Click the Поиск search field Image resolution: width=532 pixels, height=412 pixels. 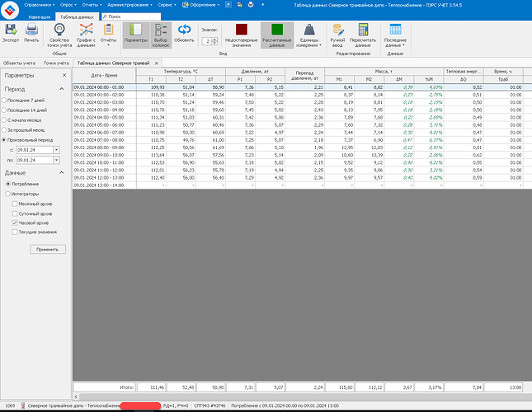coord(131,16)
